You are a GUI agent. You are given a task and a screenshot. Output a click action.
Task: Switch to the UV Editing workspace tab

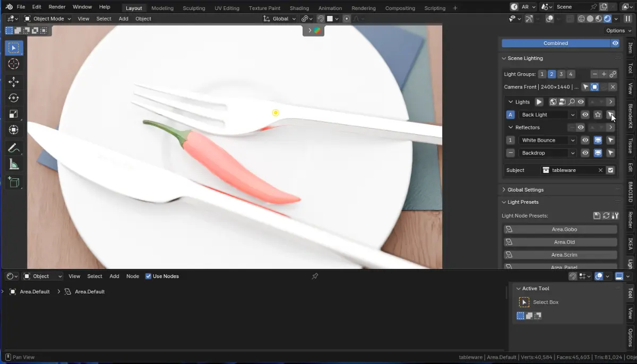227,8
